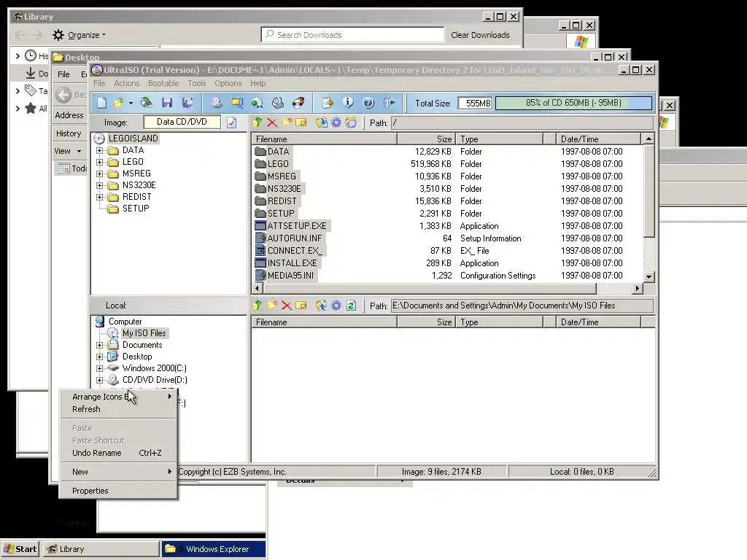Click the New image toolbar icon
The image size is (747, 560).
coord(102,103)
